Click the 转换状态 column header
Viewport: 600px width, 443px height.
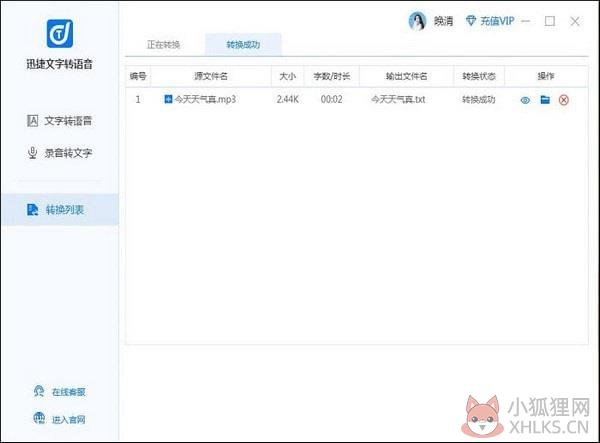(479, 76)
